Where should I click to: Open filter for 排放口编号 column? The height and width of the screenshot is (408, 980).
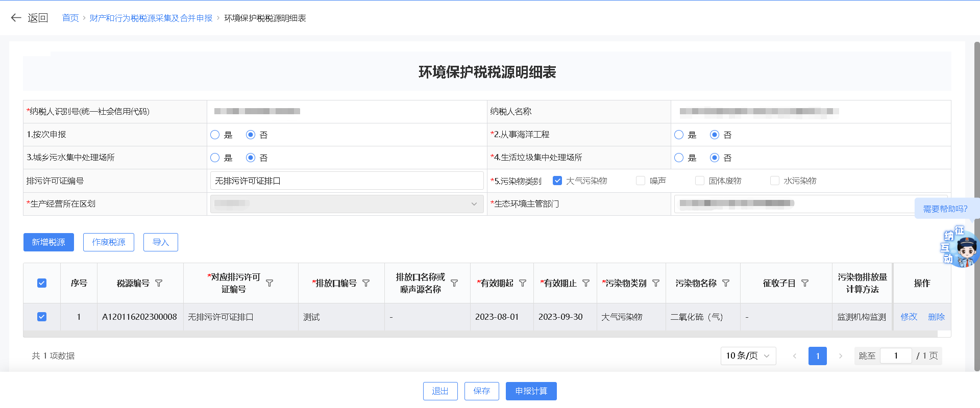coord(366,283)
